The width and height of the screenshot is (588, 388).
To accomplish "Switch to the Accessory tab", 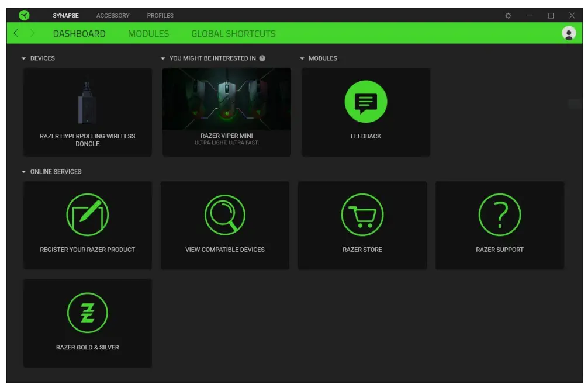I will pos(113,16).
